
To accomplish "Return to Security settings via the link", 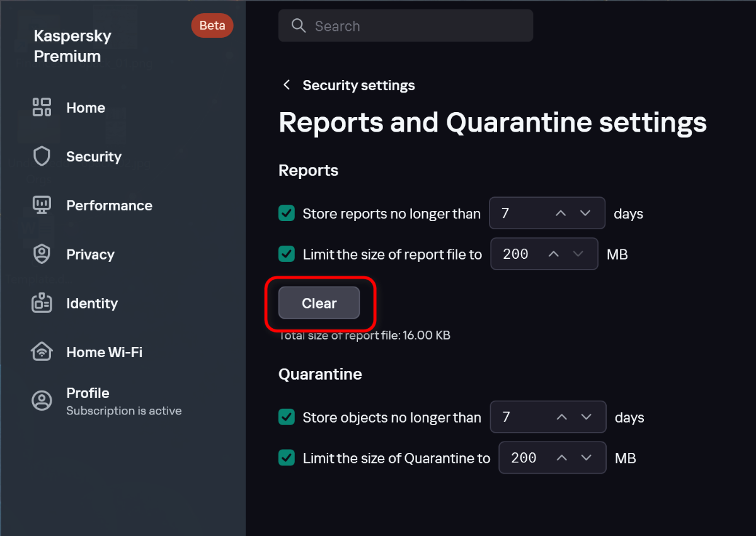I will pyautogui.click(x=358, y=85).
